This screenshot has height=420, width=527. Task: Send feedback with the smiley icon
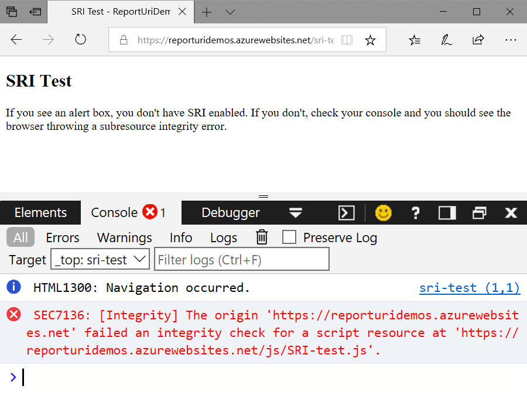[x=383, y=213]
